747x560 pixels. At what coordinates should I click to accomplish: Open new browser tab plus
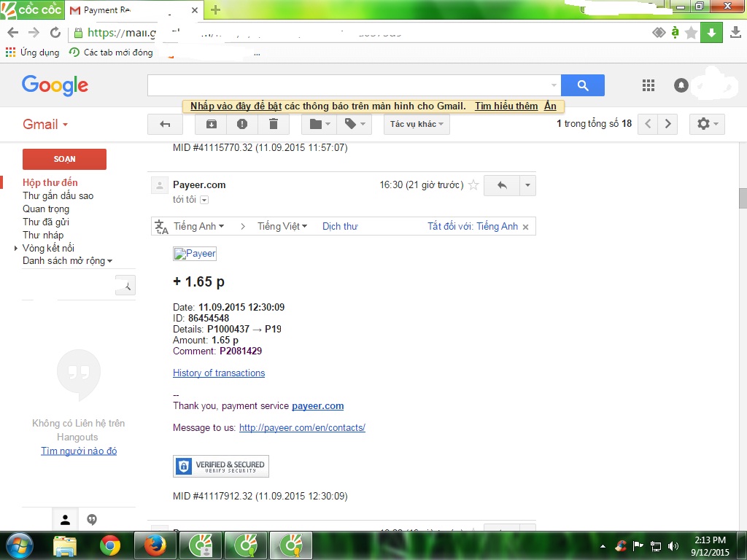pyautogui.click(x=215, y=10)
